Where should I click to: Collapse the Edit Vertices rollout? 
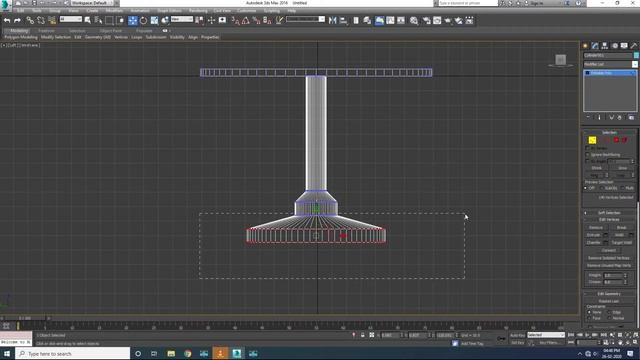click(x=609, y=220)
